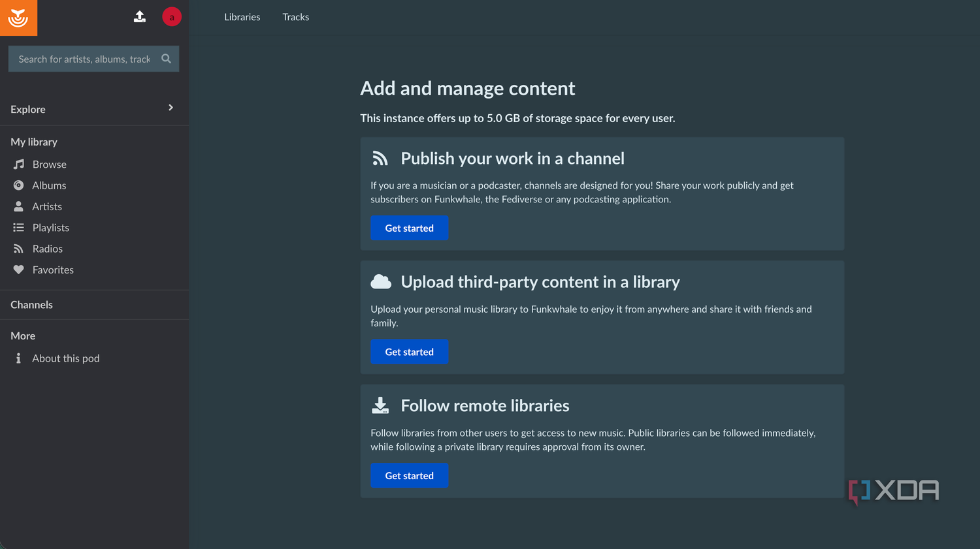980x549 pixels.
Task: Click Get started under Upload third-party content
Action: (410, 352)
